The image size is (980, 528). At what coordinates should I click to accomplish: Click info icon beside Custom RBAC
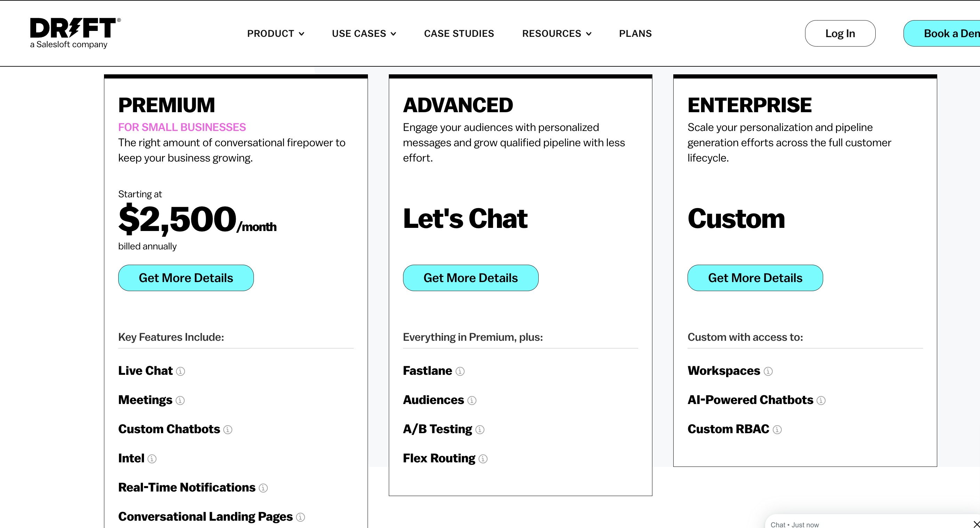coord(778,430)
